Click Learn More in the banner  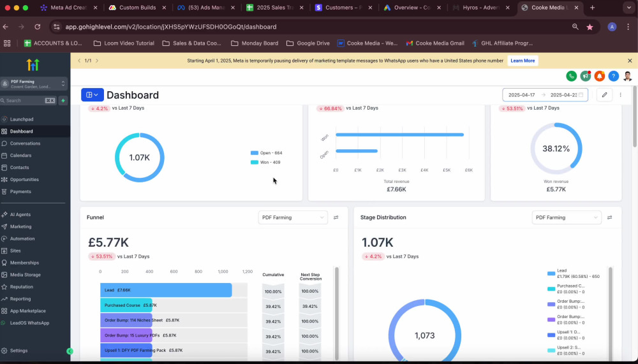523,61
